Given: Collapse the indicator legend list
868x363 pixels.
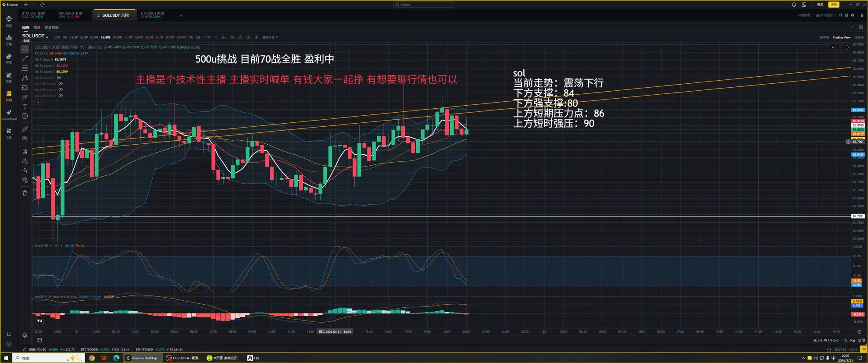Looking at the screenshot, I should tap(38, 102).
